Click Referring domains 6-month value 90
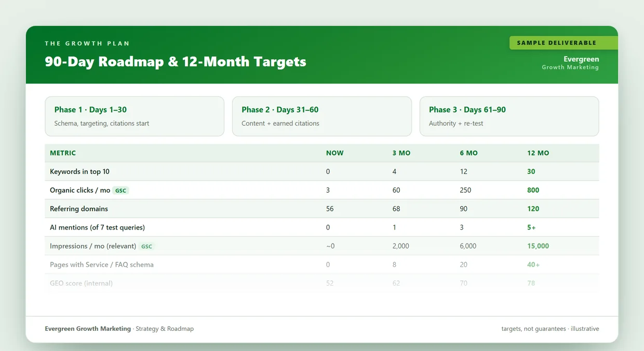 coord(463,209)
